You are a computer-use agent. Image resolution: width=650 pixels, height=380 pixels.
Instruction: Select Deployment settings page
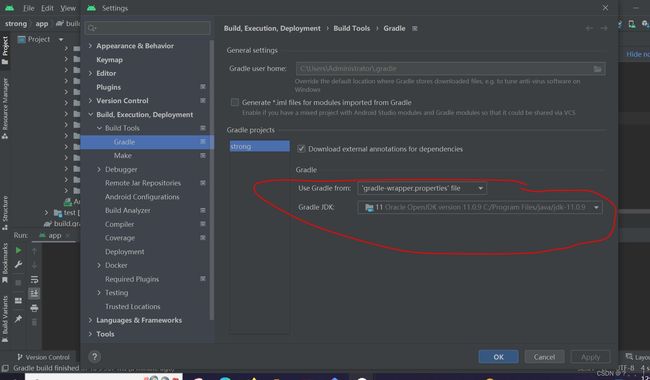tap(124, 252)
